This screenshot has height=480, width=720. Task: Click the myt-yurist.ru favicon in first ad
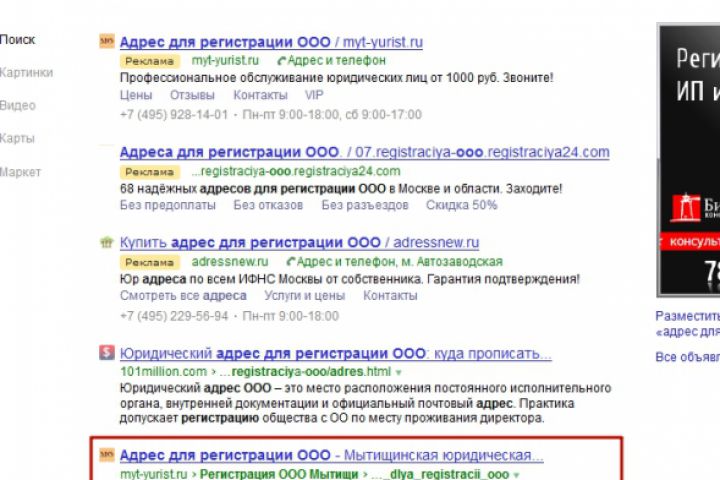coord(107,41)
